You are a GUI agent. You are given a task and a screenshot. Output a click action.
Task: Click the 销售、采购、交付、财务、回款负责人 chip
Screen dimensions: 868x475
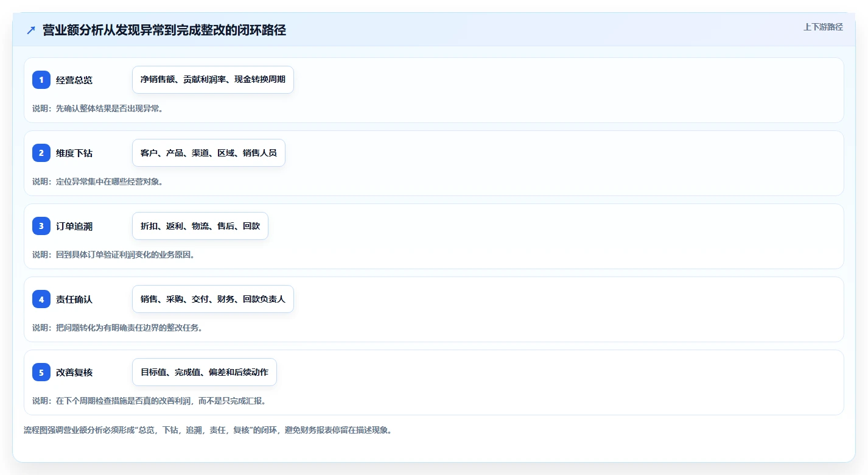(x=213, y=299)
